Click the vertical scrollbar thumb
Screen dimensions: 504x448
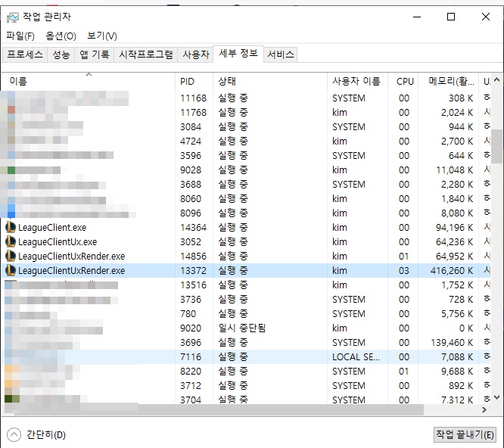[x=496, y=145]
